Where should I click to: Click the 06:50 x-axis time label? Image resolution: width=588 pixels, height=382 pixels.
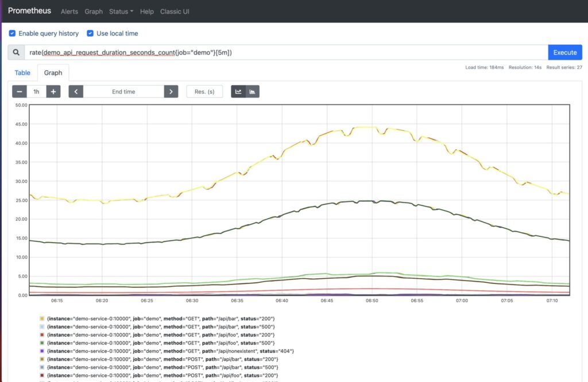pos(372,301)
